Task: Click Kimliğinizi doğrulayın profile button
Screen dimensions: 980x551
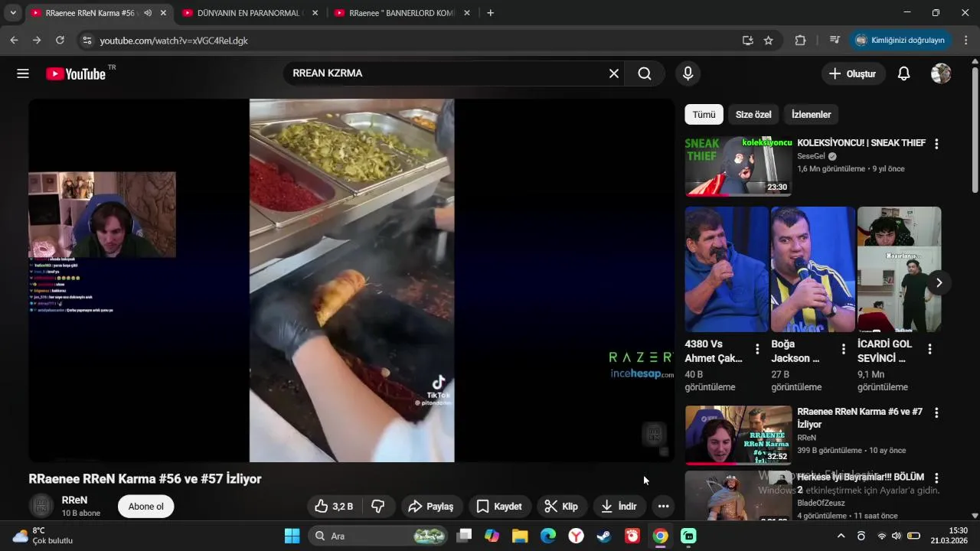Action: point(900,41)
